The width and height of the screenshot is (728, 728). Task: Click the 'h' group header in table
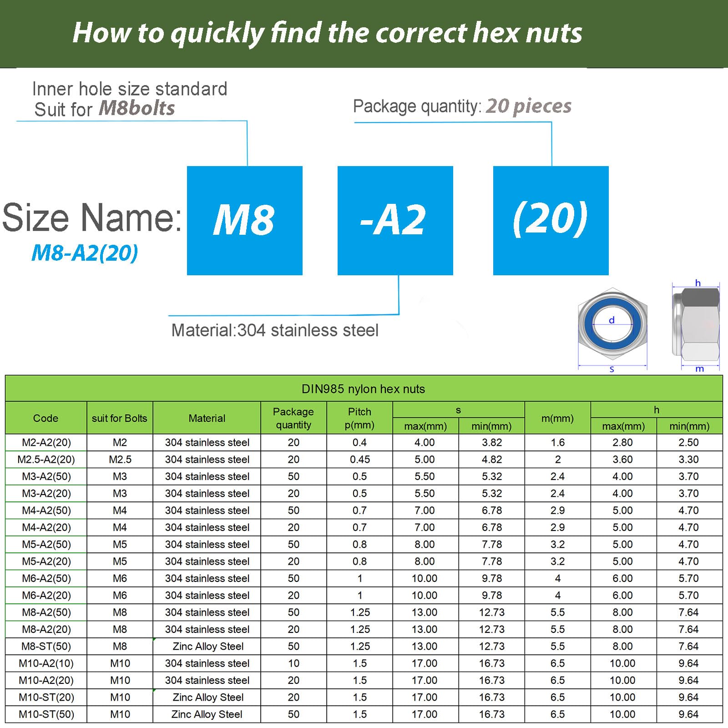[657, 410]
